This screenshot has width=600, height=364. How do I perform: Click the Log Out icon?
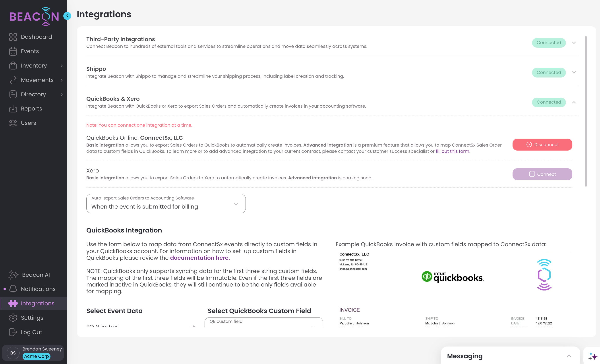point(13,332)
